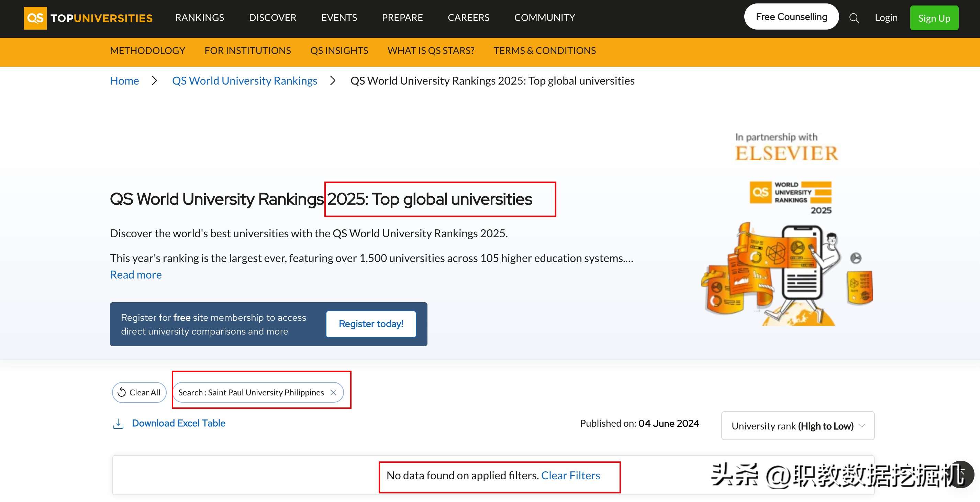Go to the QS World University Rankings breadcrumb
The width and height of the screenshot is (980, 502).
coord(245,81)
